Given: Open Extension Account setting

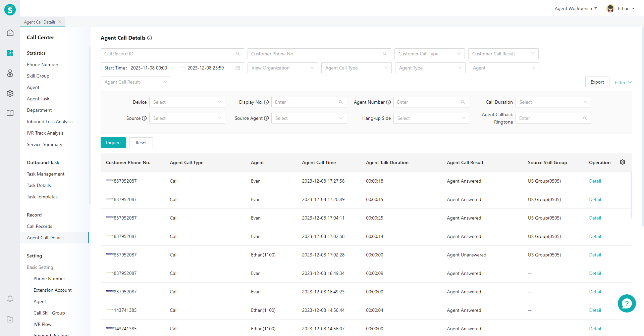Looking at the screenshot, I should click(53, 290).
